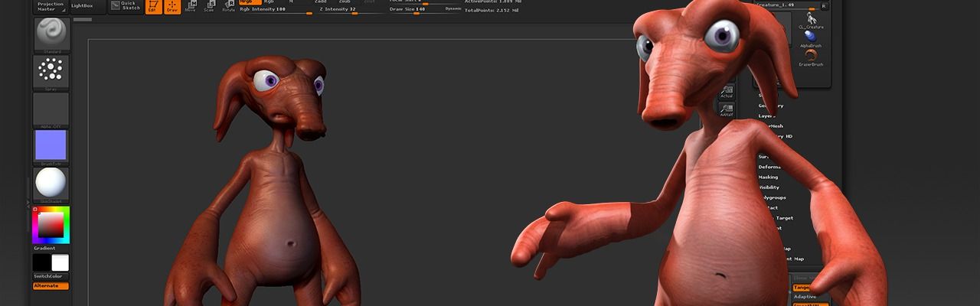Click the Actual size view icon
Screen dimensions: 980x306
[727, 92]
